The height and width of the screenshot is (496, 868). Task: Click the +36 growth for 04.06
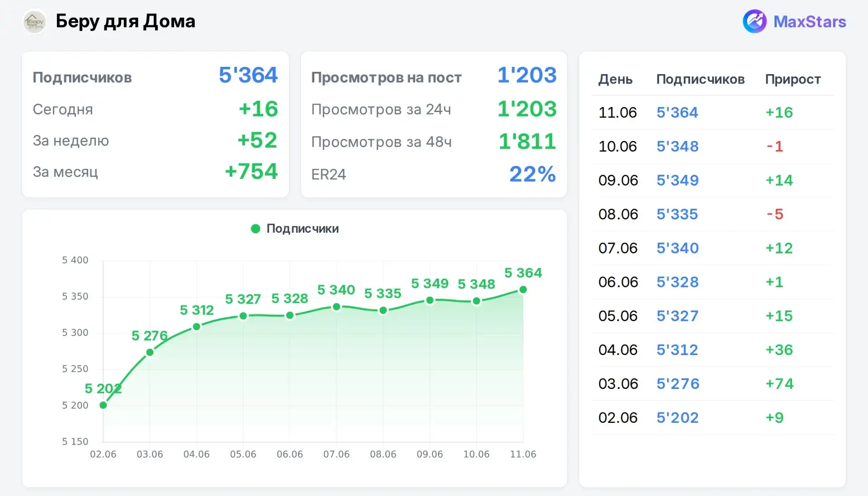[x=779, y=349]
